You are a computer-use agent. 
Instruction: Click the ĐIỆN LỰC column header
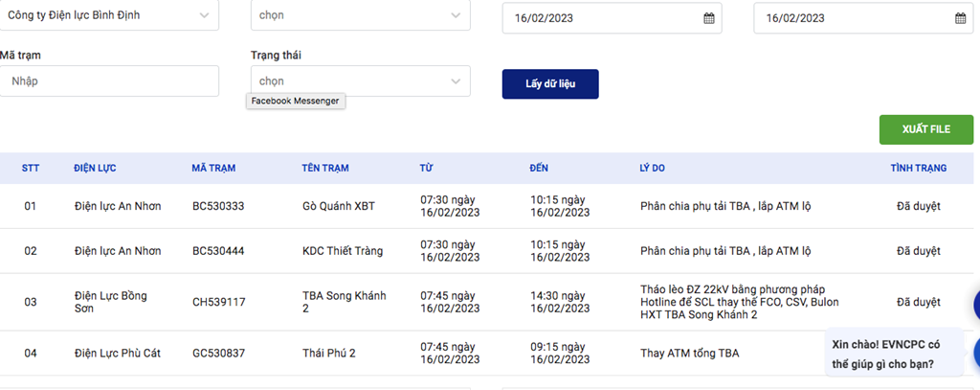point(95,169)
